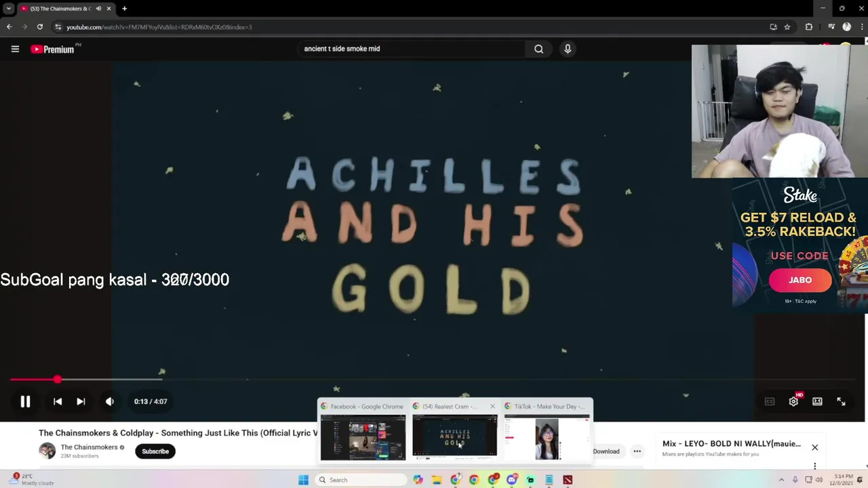Open the YouTube guide hamburger menu
Image resolution: width=868 pixels, height=488 pixels.
pos(15,49)
